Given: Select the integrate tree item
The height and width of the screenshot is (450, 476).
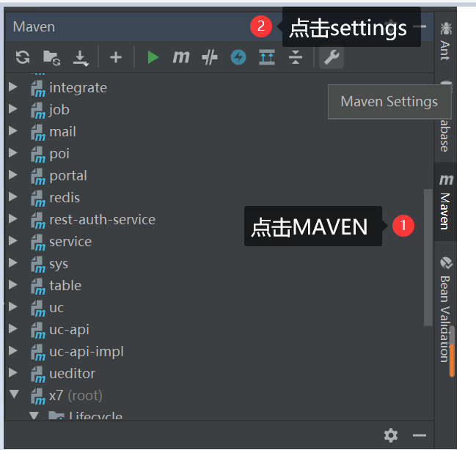Looking at the screenshot, I should [x=78, y=88].
